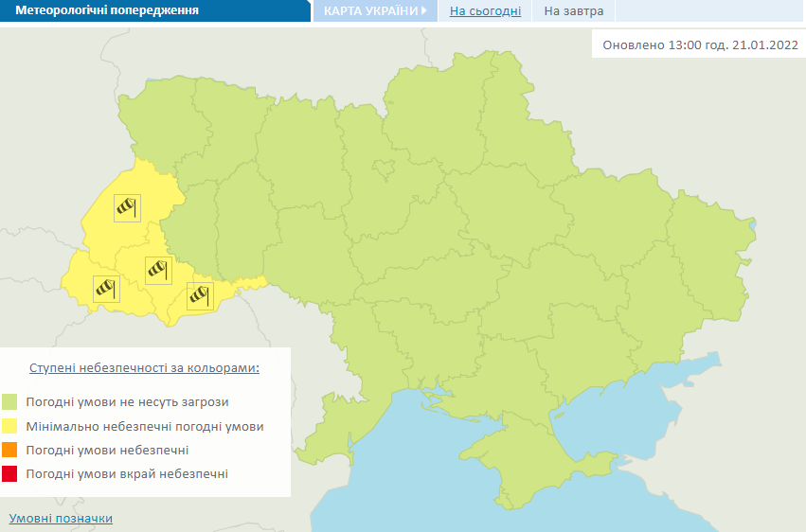Click the wind warning icon in Zakarpattia region

[x=106, y=289]
